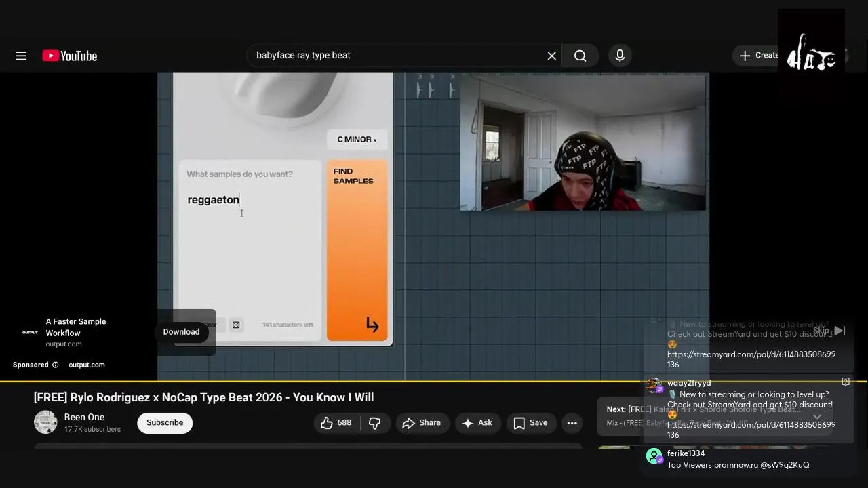868x488 pixels.
Task: Open waay2fryyd chat avatar
Action: pos(654,386)
